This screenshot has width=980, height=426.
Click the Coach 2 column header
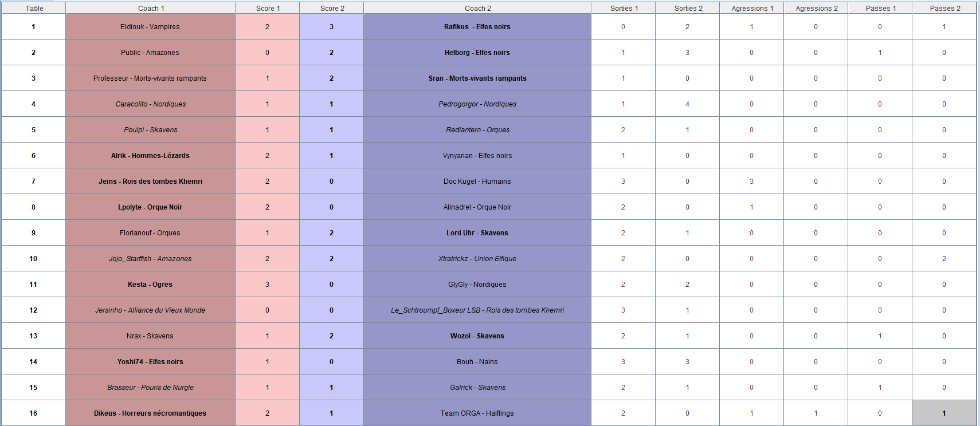(x=477, y=8)
